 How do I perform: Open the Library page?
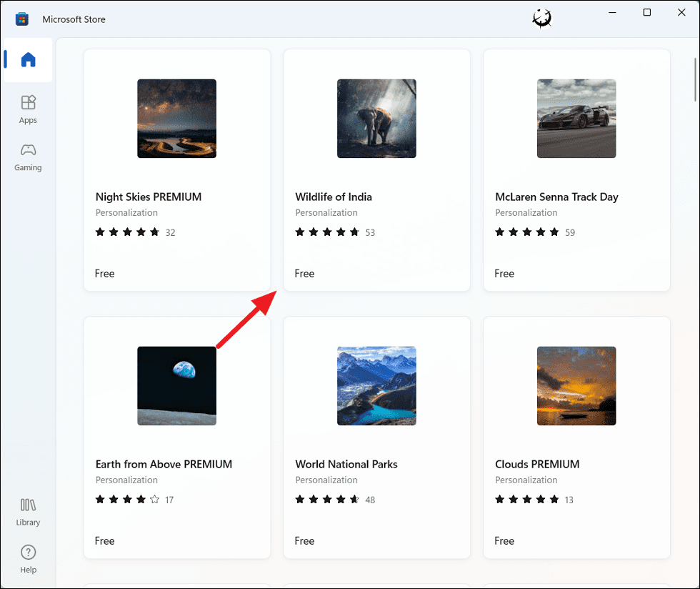(28, 513)
